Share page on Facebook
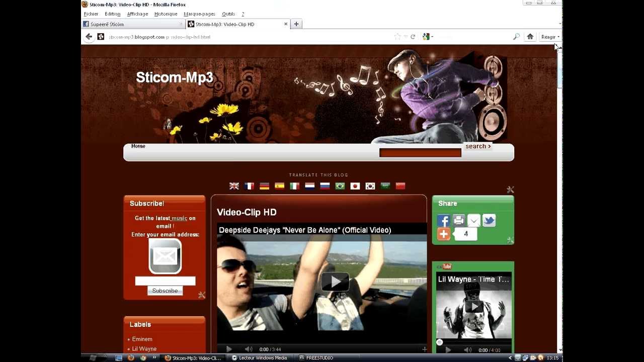644x362 pixels. pos(443,220)
